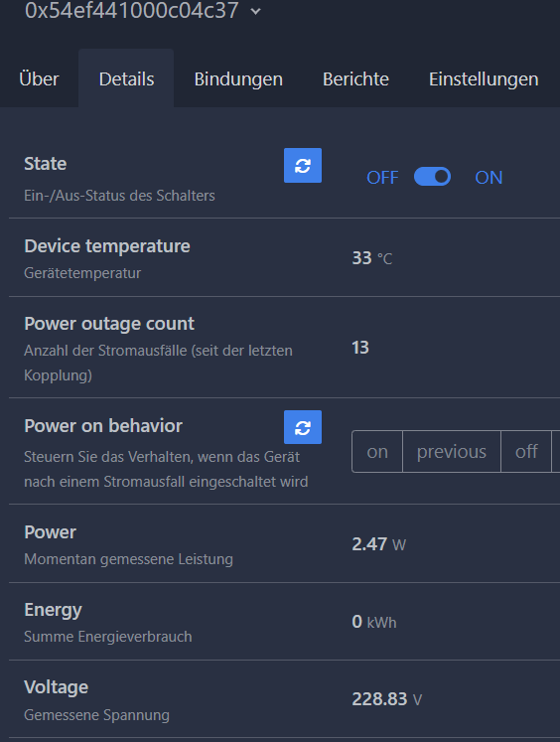Click the 2.47 W power reading

pyautogui.click(x=379, y=544)
